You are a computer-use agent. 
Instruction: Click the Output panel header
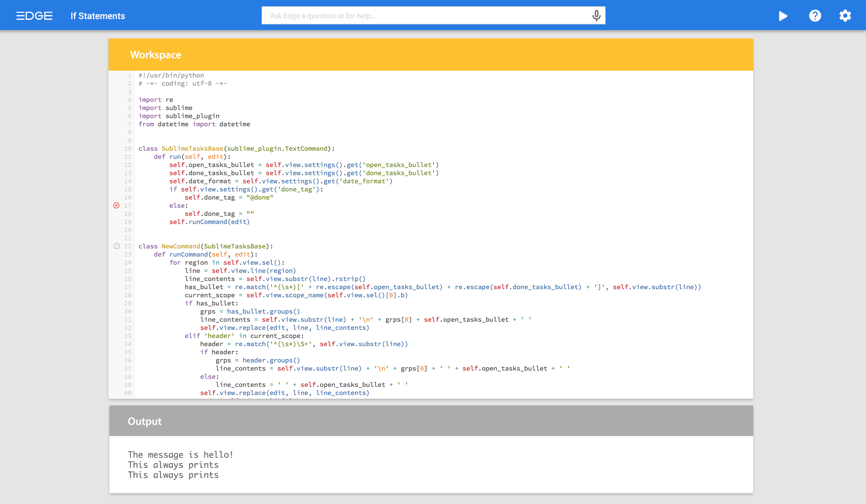(x=431, y=421)
